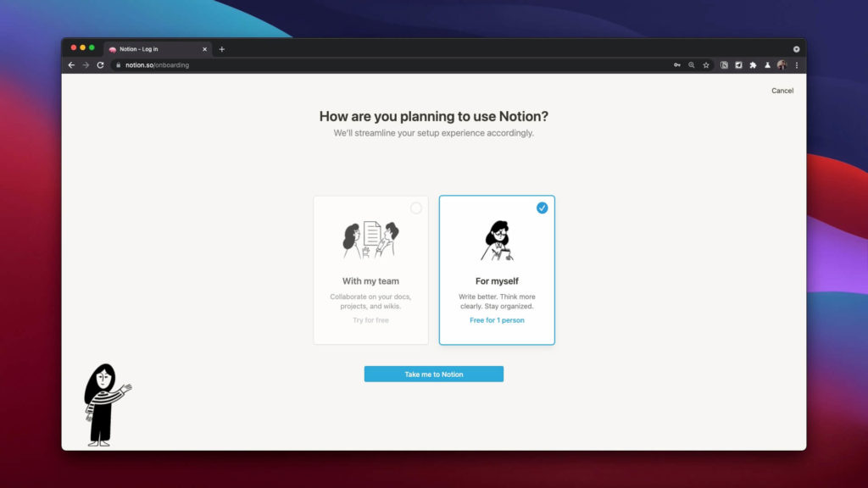The width and height of the screenshot is (868, 488).
Task: Bookmark this page with the star icon
Action: [706, 64]
